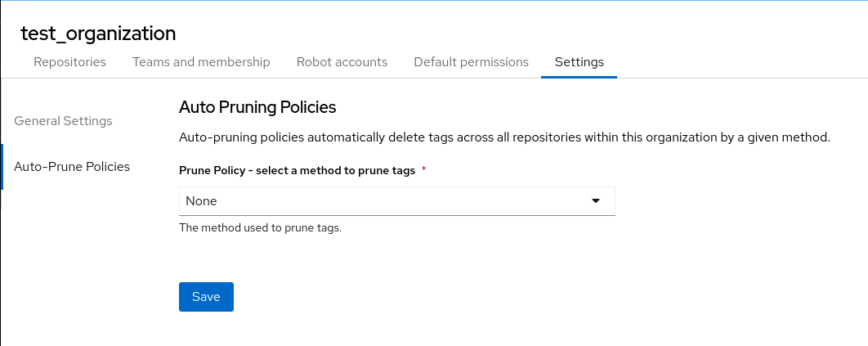Click the test_organization page title
Viewport: 868px width, 346px height.
click(98, 34)
